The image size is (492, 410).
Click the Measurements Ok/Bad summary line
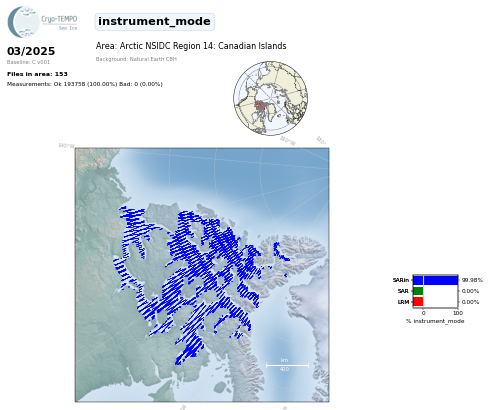pyautogui.click(x=85, y=84)
